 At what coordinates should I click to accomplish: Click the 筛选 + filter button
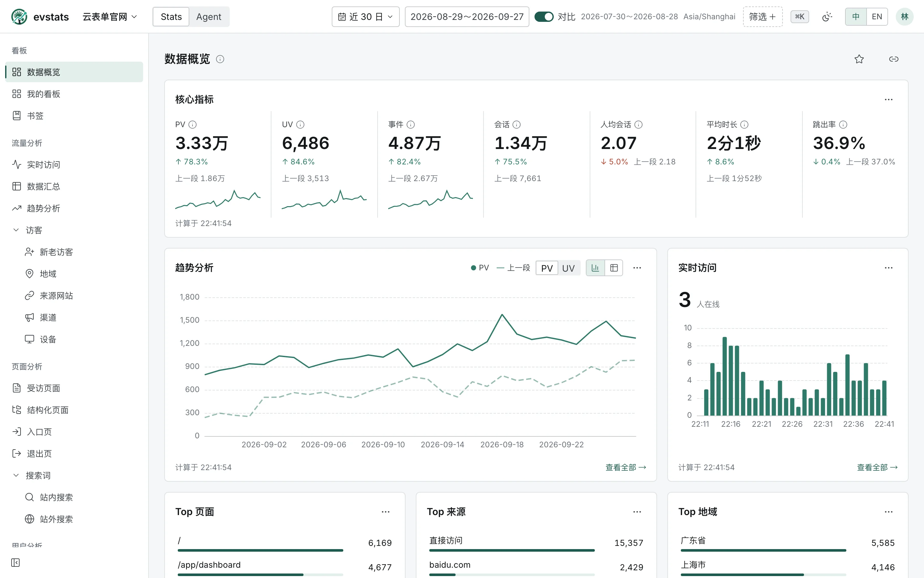pos(763,17)
